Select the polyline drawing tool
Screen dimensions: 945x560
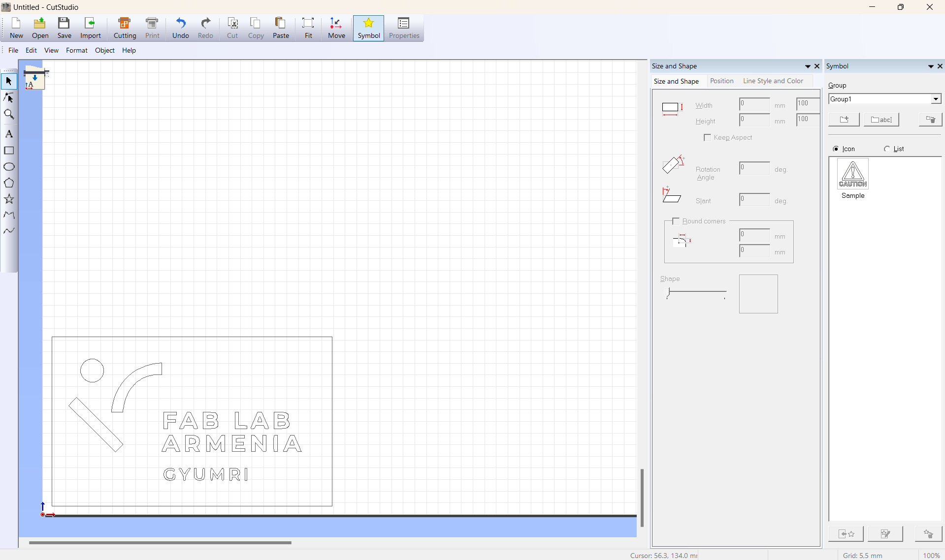click(9, 215)
